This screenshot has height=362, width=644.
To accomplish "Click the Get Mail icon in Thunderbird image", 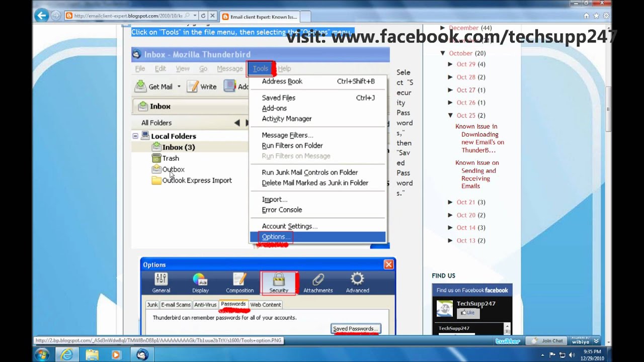I will coord(140,86).
